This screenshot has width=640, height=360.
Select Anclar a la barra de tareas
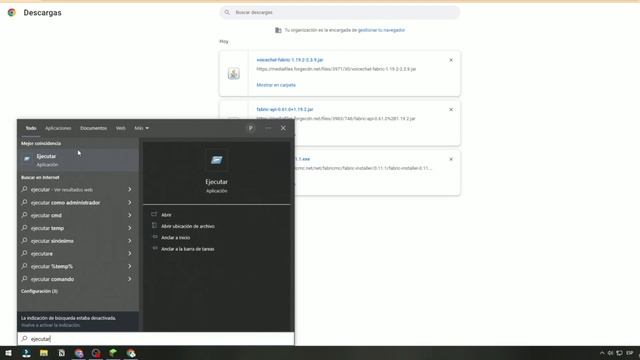[187, 249]
